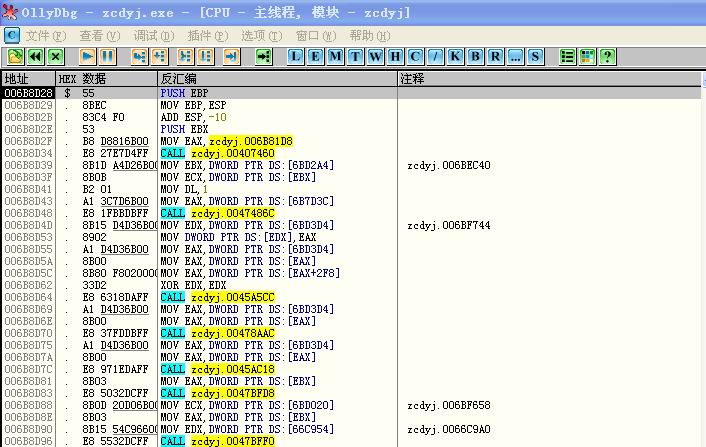Click the XOR EDX,EDX instruction

coord(193,285)
